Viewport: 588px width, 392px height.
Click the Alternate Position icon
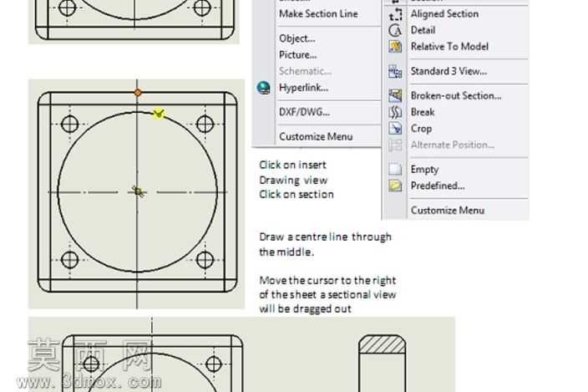[x=395, y=145]
